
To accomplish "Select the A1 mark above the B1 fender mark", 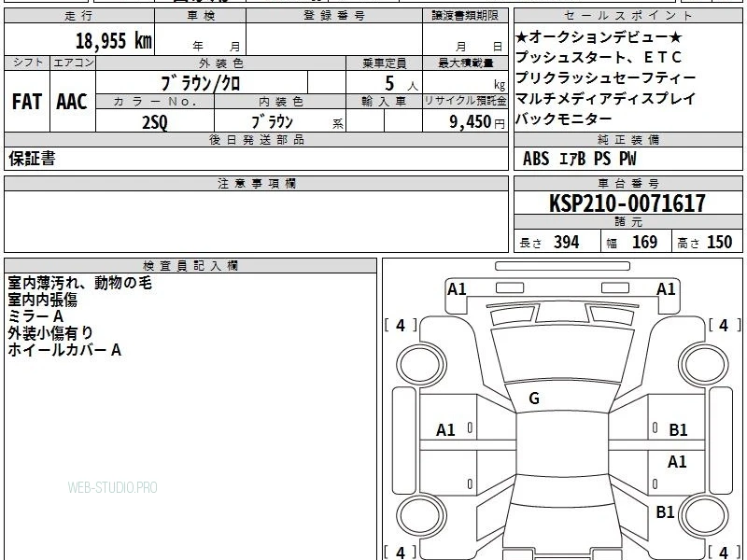I will 677,461.
